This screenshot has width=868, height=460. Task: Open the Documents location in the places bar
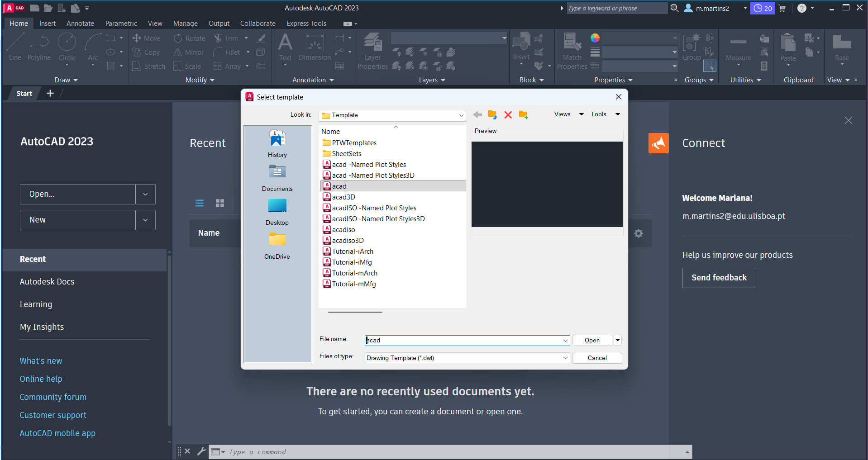277,178
